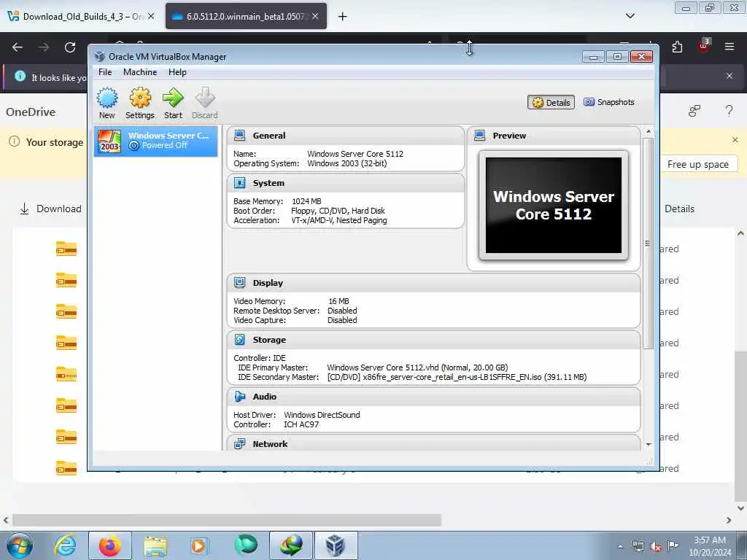
Task: Open the Machine menu
Action: point(140,72)
